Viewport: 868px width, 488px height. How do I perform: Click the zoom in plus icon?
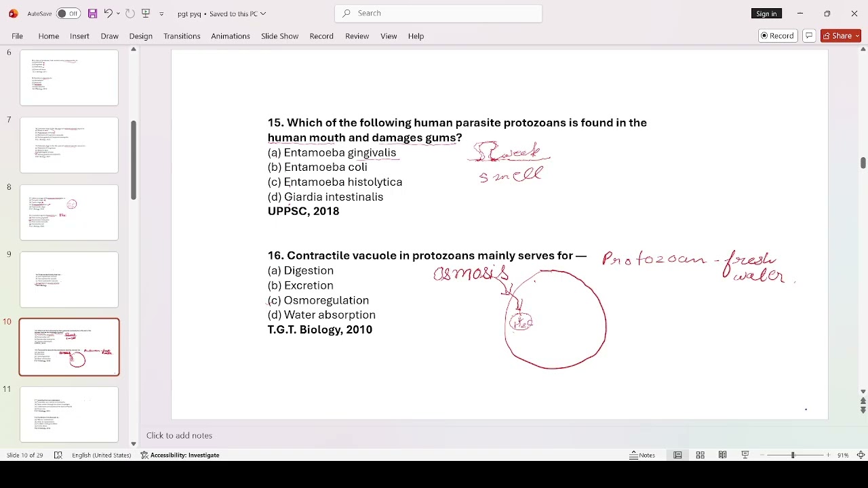828,455
